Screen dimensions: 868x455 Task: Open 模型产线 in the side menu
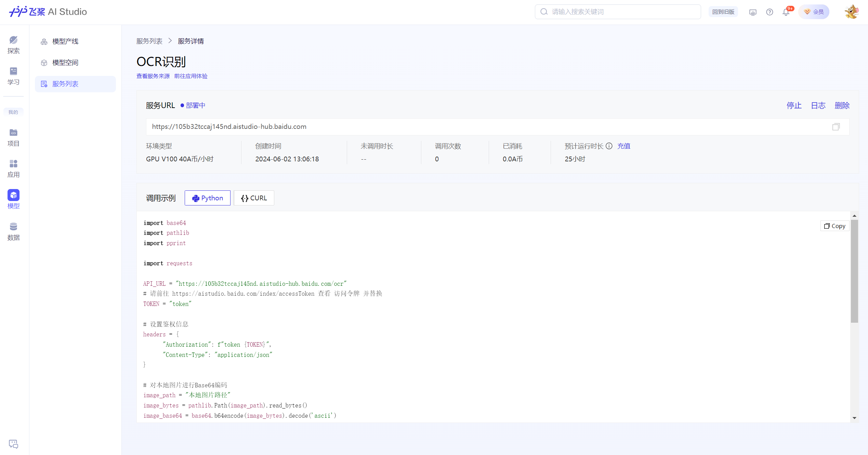75,41
